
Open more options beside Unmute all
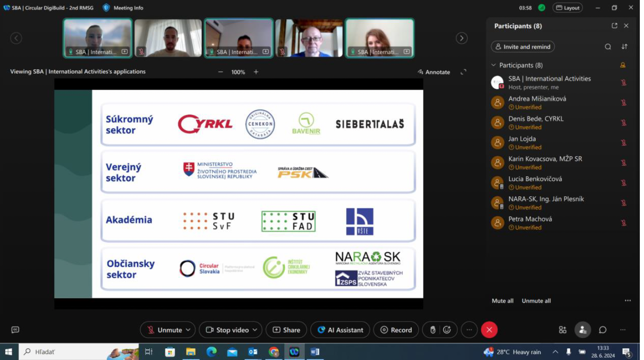tap(628, 301)
